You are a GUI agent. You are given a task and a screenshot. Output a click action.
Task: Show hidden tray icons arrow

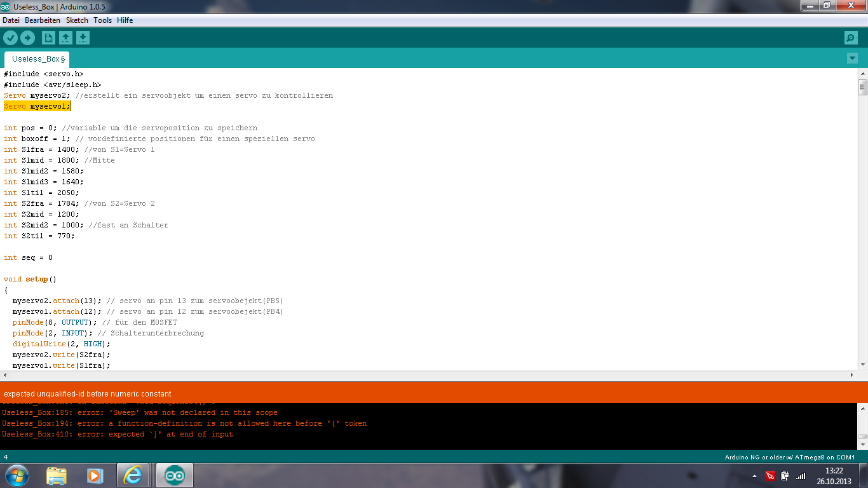pyautogui.click(x=754, y=476)
